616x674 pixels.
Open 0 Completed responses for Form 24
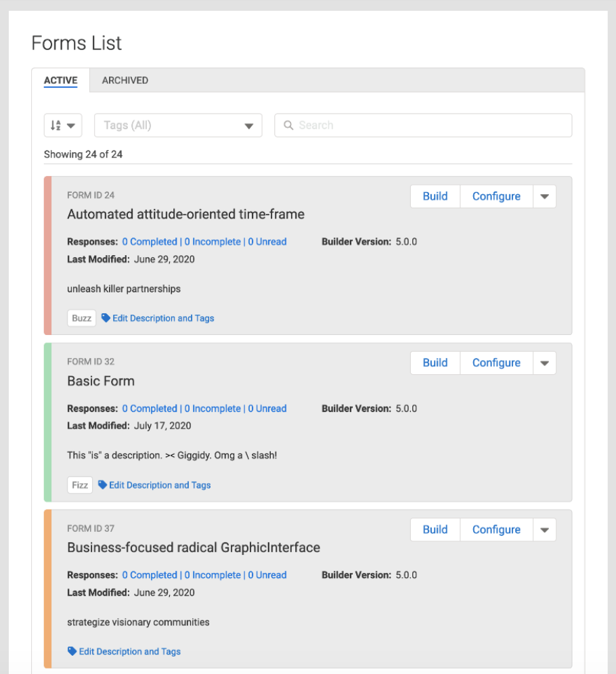pos(150,242)
